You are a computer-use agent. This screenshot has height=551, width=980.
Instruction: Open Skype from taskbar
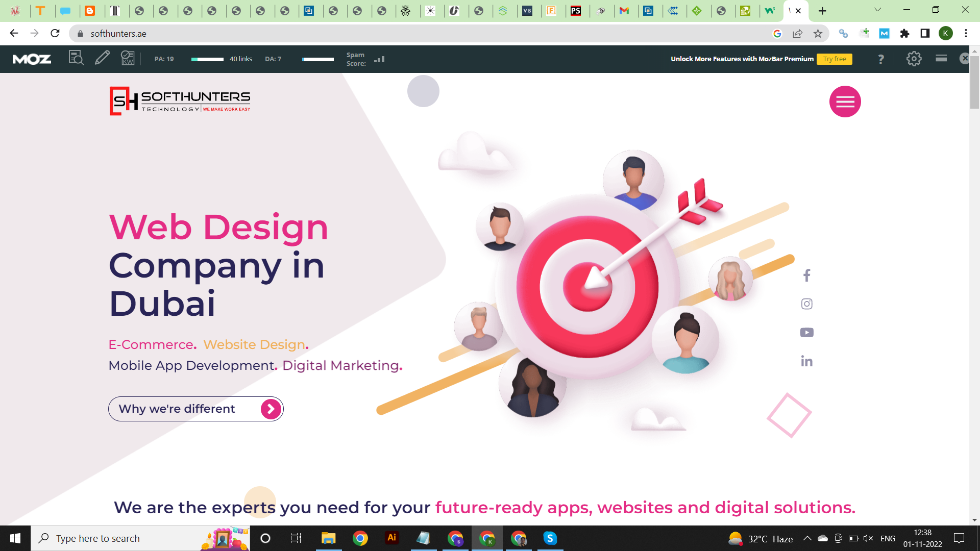(x=550, y=538)
